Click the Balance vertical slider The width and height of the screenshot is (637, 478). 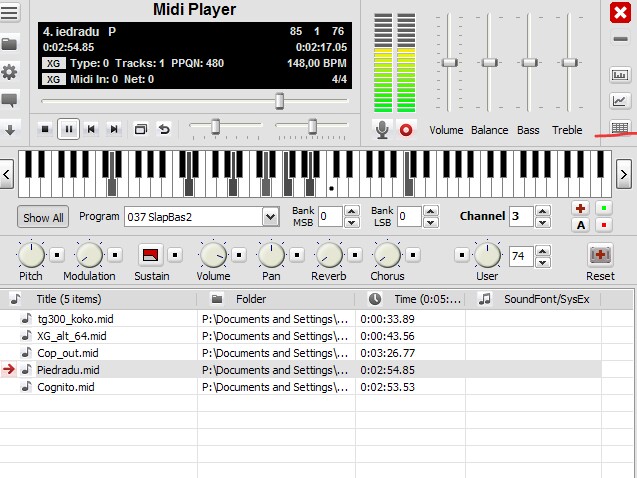click(490, 62)
